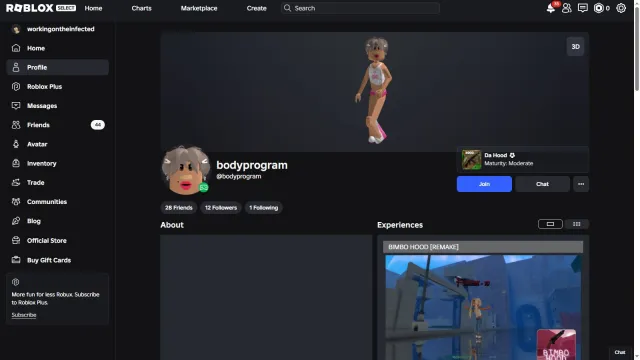
Task: Open the Charts tab
Action: (142, 8)
